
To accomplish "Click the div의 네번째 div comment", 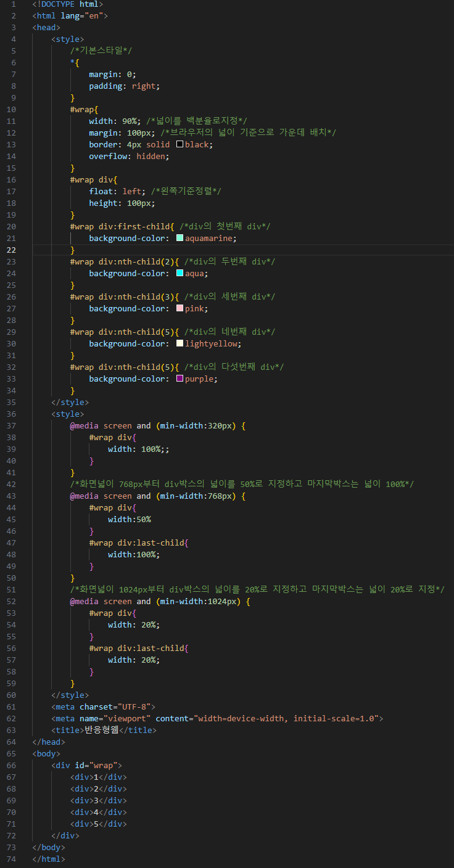I will point(229,332).
